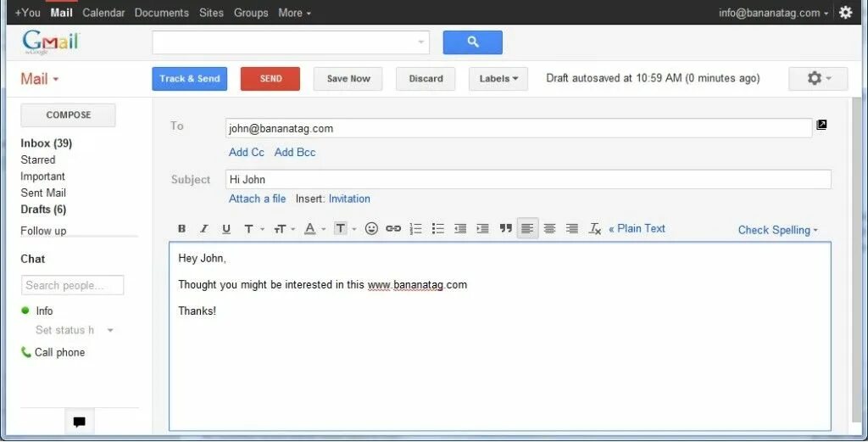
Task: Click the blue search button
Action: click(x=473, y=42)
